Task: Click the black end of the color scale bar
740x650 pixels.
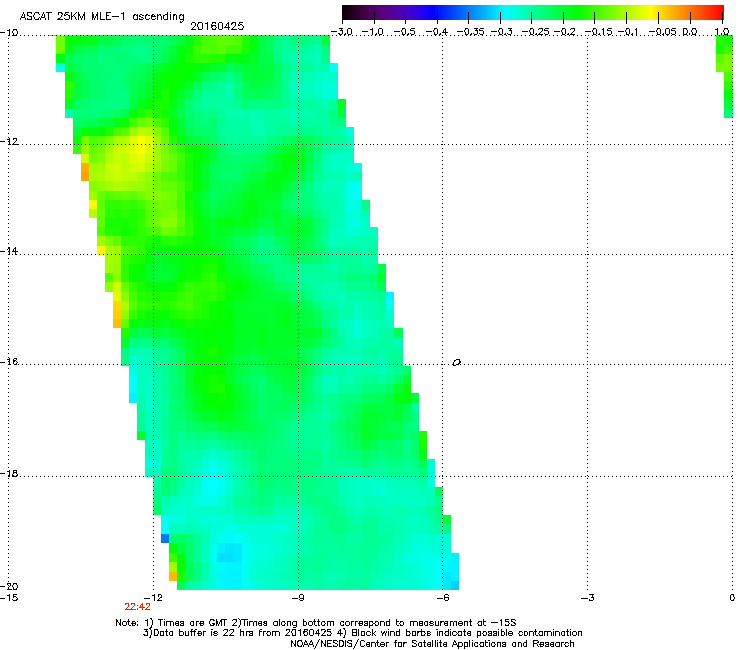Action: (x=349, y=13)
